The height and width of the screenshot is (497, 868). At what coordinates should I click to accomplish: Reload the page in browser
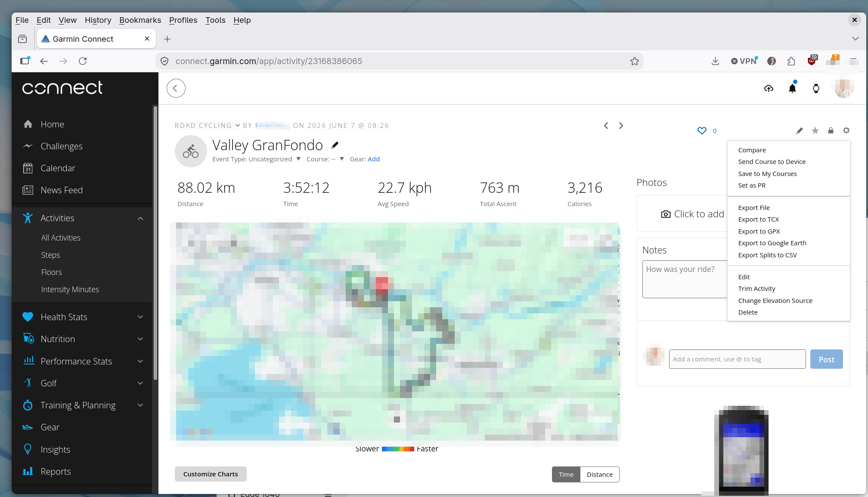point(83,61)
